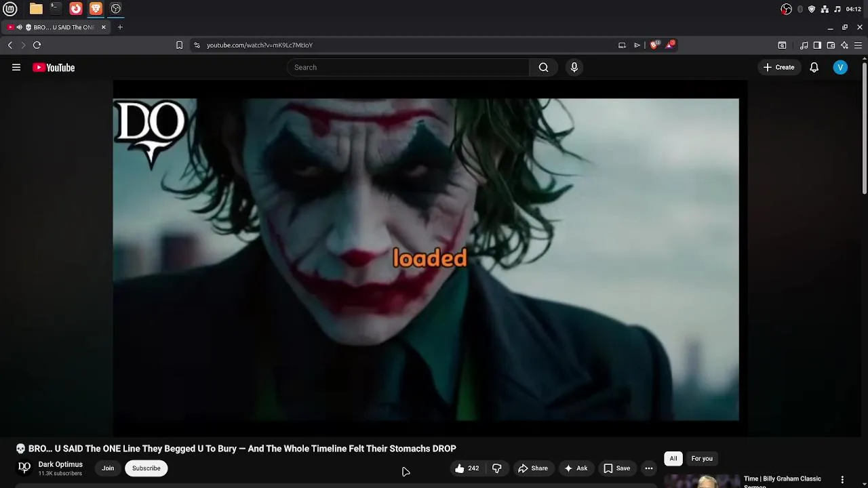The width and height of the screenshot is (868, 488).
Task: Launch the file manager from the panel
Action: [36, 9]
